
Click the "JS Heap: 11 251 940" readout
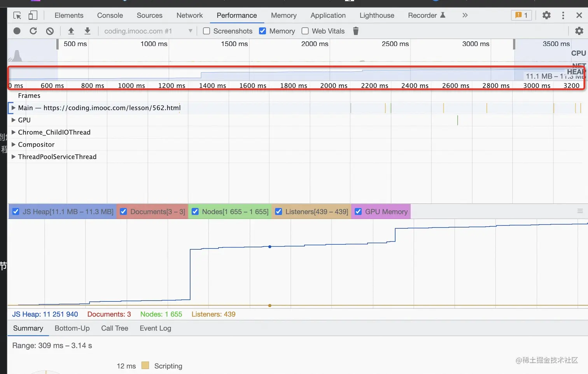(x=45, y=314)
